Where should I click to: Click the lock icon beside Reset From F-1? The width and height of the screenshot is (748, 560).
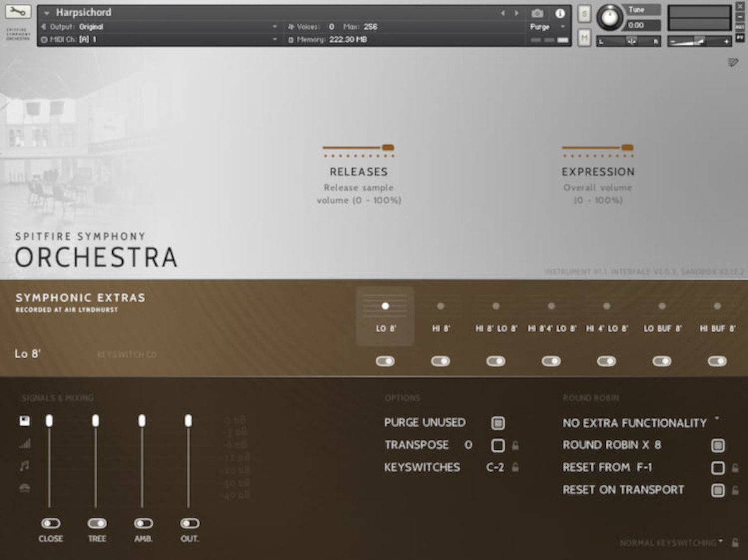tap(735, 468)
